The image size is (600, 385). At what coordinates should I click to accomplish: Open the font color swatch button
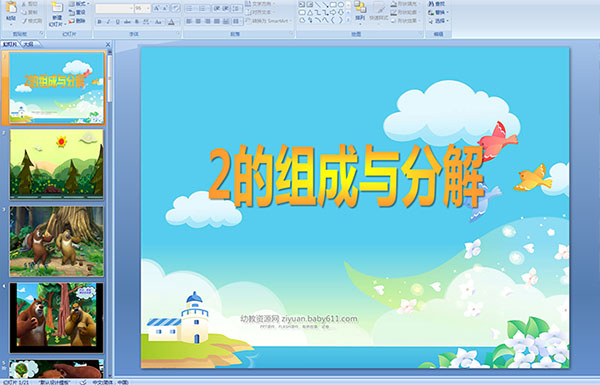tap(171, 22)
